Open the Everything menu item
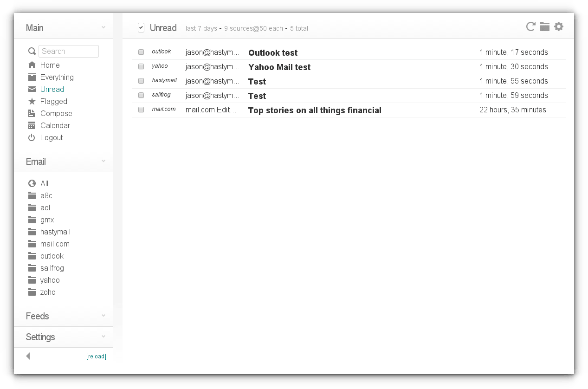 [x=57, y=77]
